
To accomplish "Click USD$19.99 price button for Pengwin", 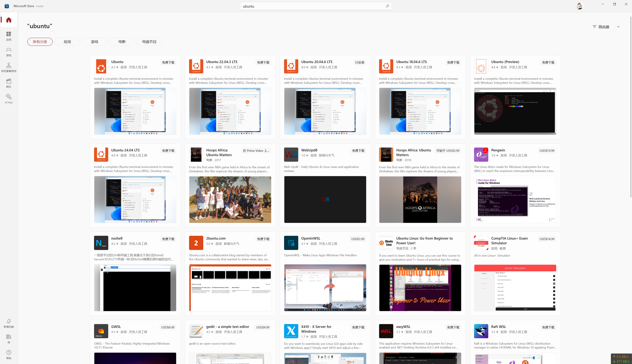I will [547, 151].
